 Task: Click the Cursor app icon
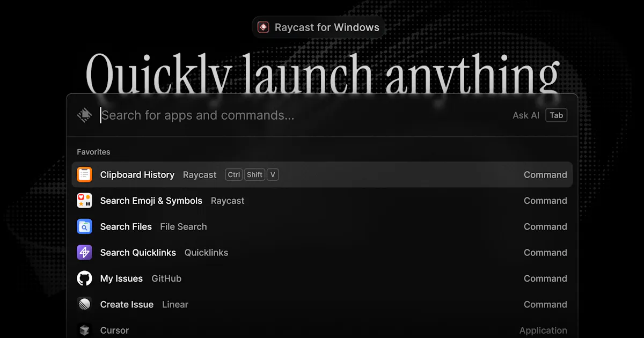click(85, 330)
